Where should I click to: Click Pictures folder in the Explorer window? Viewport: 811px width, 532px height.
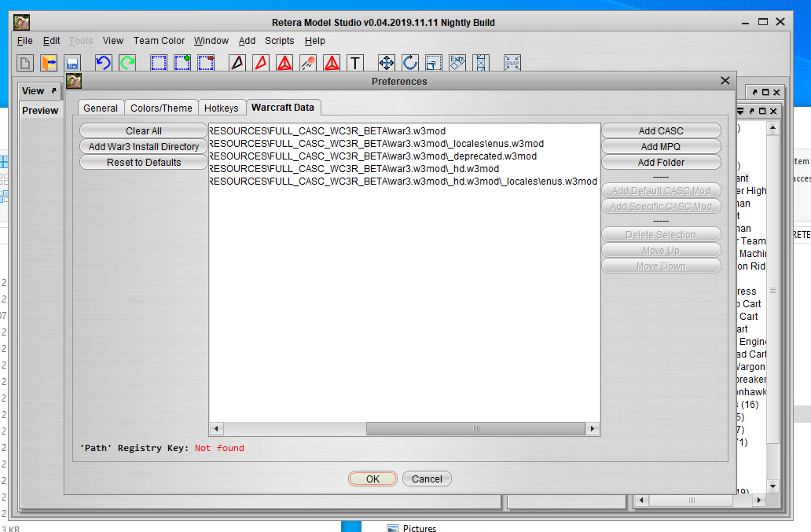tap(413, 528)
